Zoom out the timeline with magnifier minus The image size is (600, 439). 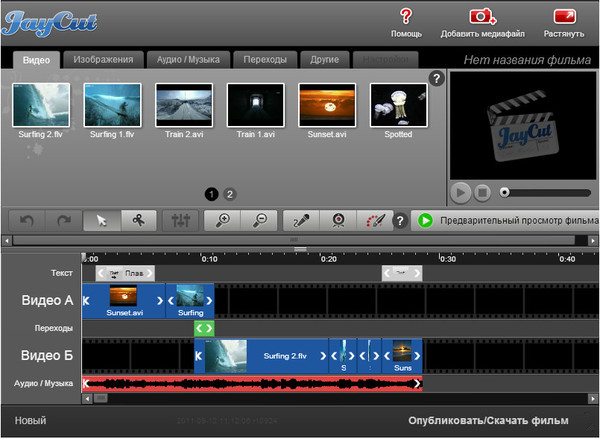pyautogui.click(x=259, y=220)
